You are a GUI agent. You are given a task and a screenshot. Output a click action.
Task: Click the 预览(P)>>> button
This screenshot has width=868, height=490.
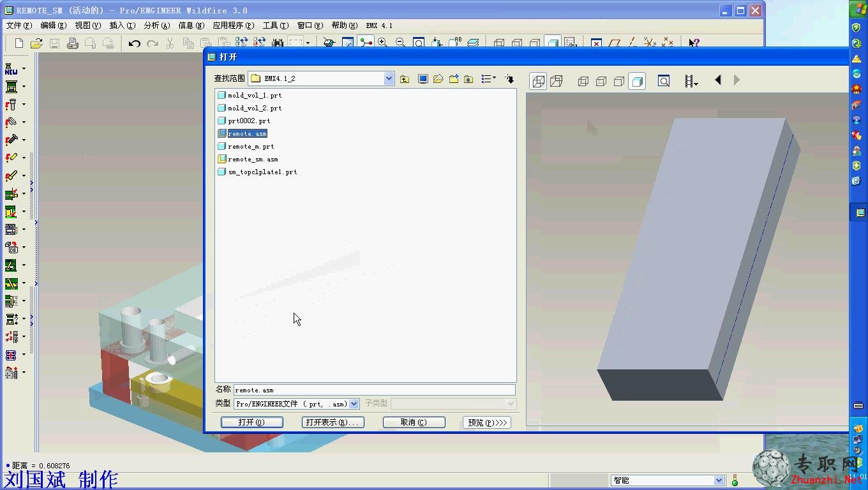click(487, 422)
